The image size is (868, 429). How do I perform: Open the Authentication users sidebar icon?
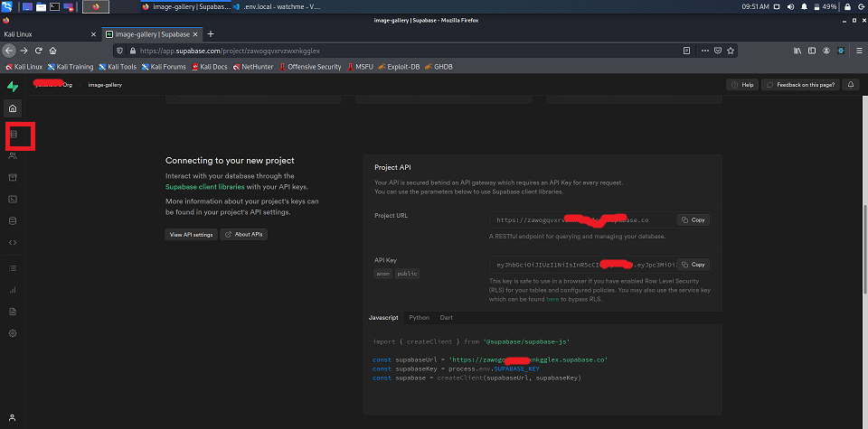click(13, 156)
